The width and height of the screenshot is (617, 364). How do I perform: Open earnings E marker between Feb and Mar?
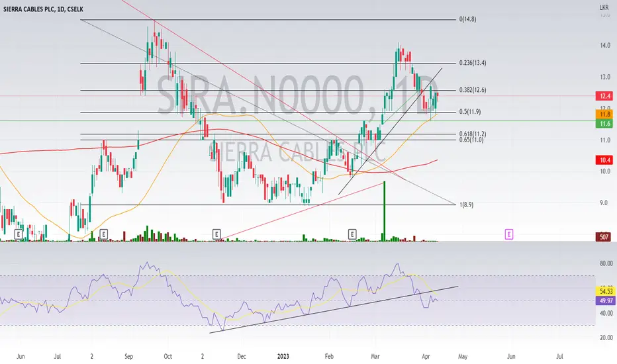352,234
